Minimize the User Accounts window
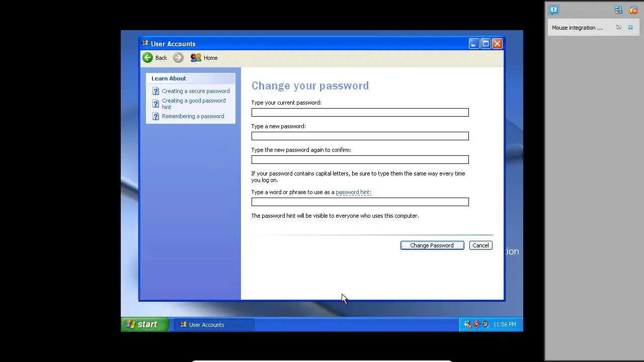Screen dimensions: 644x362 coord(474,44)
